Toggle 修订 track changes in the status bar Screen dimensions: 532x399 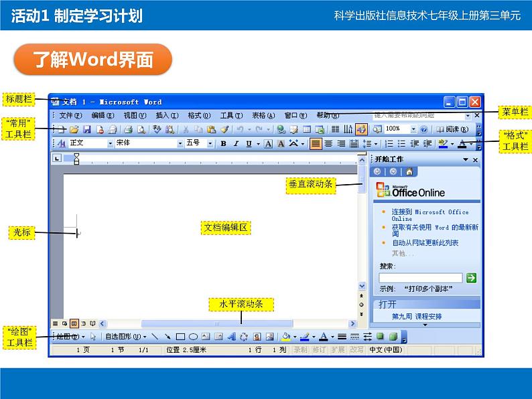pos(319,350)
